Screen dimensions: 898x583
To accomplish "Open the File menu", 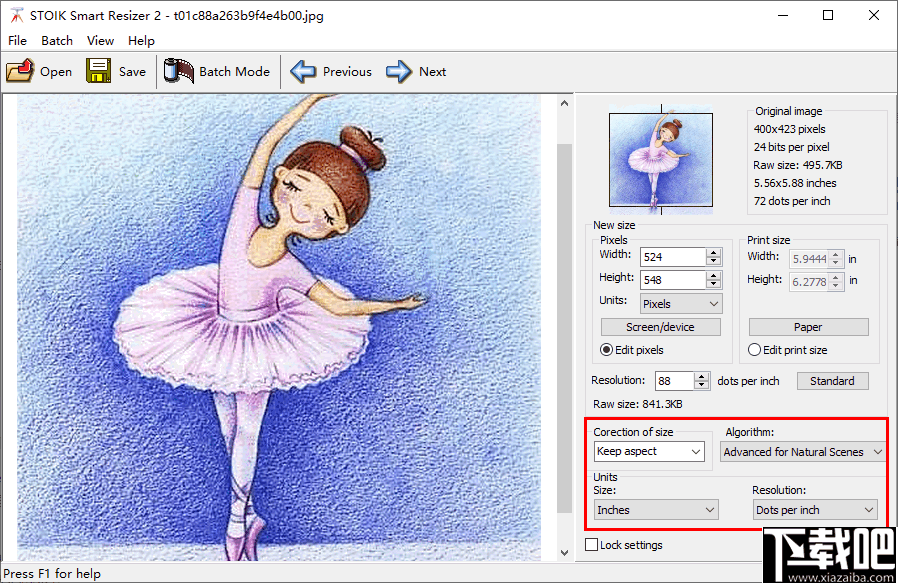I will (17, 40).
